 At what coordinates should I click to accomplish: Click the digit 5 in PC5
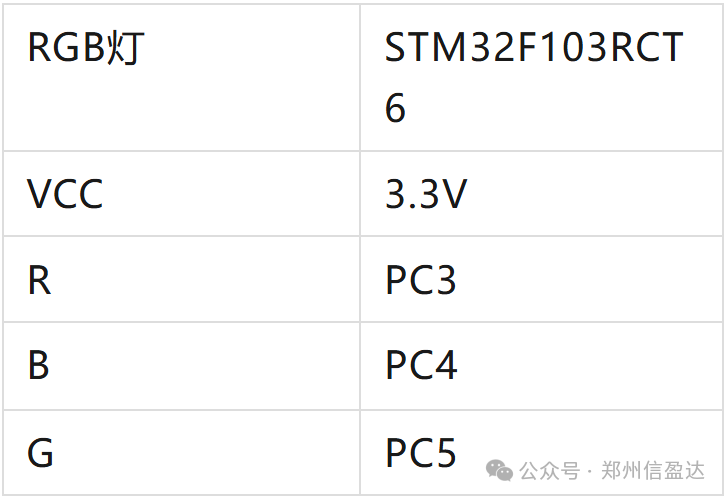(445, 453)
